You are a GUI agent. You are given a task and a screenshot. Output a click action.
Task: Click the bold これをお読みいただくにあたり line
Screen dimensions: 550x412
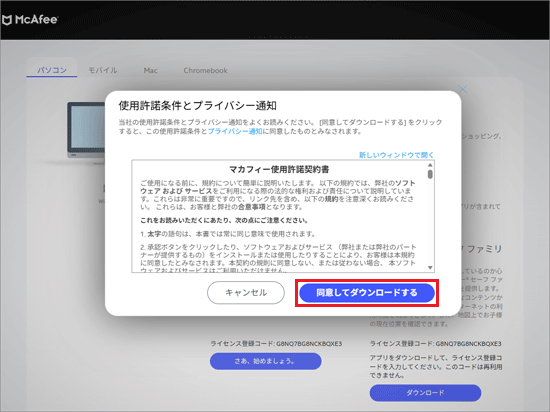click(x=224, y=221)
